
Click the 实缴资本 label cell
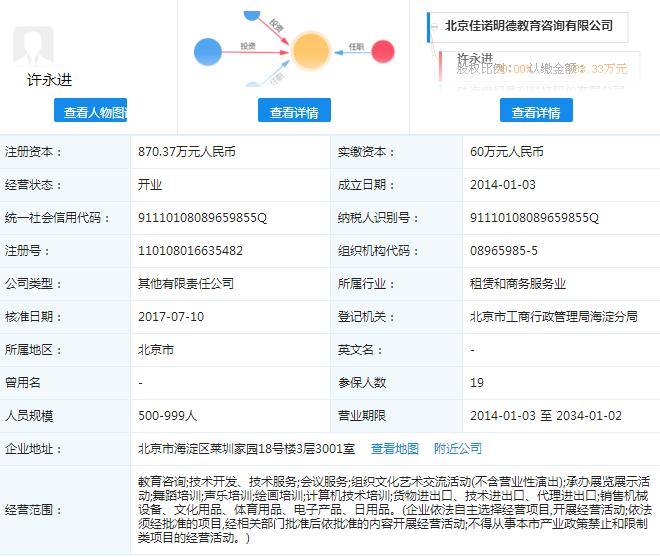(x=397, y=152)
